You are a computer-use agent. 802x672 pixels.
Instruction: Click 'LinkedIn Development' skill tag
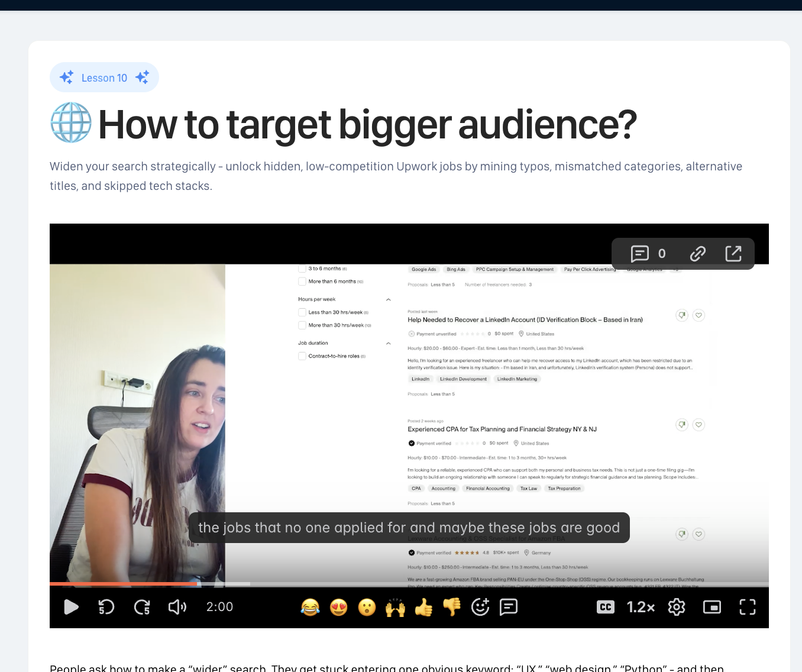[x=464, y=379]
